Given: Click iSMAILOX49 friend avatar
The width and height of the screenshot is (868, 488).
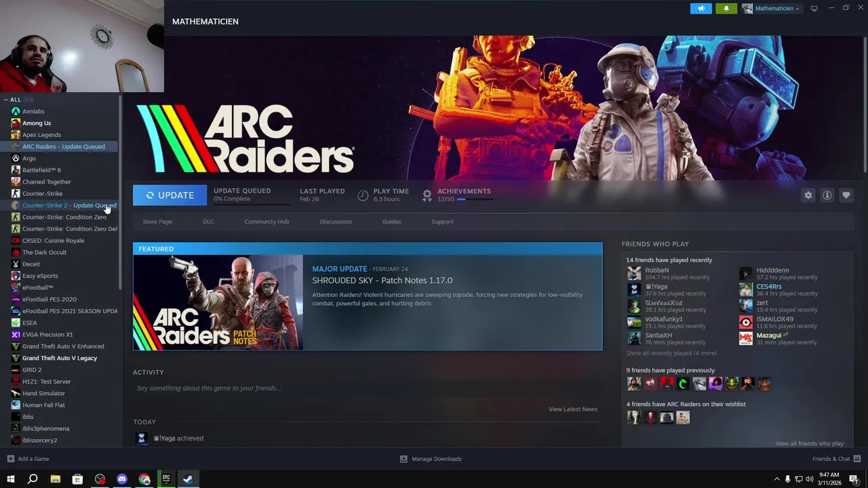Looking at the screenshot, I should [x=745, y=322].
